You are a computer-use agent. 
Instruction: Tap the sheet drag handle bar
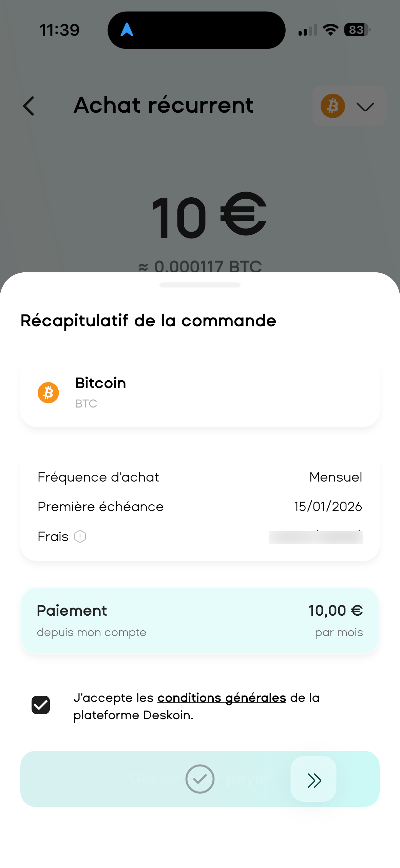[x=200, y=285]
